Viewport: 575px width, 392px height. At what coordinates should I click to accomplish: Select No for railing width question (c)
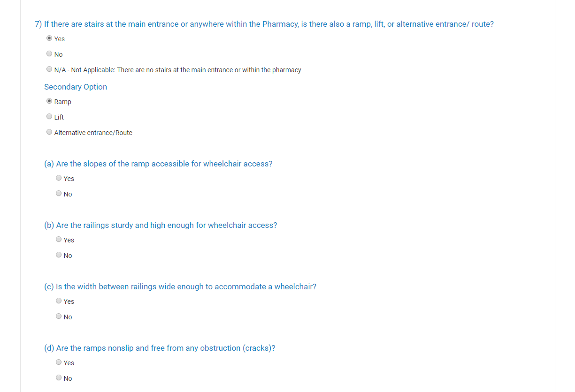coord(59,317)
